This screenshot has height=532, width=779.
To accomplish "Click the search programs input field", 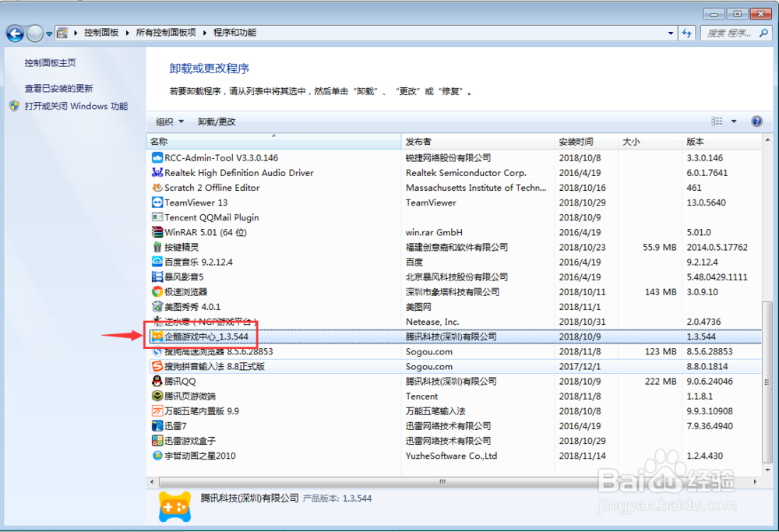I will pyautogui.click(x=731, y=33).
